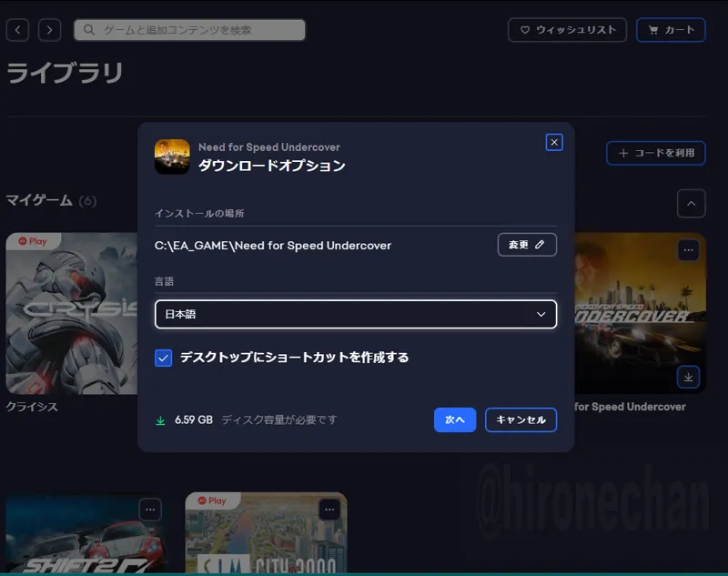Close the download options dialog
Screen dimensions: 728x576
click(554, 143)
